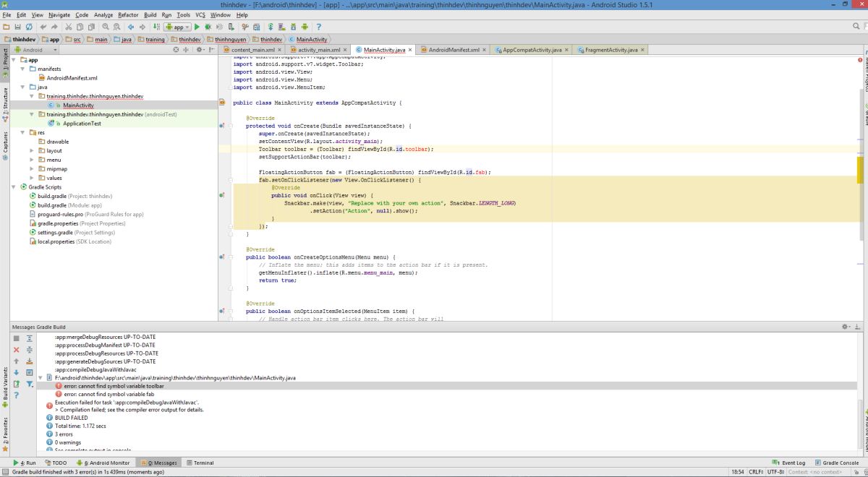The height and width of the screenshot is (477, 868).
Task: Click main breadcrumb in navigation bar
Action: (x=99, y=39)
